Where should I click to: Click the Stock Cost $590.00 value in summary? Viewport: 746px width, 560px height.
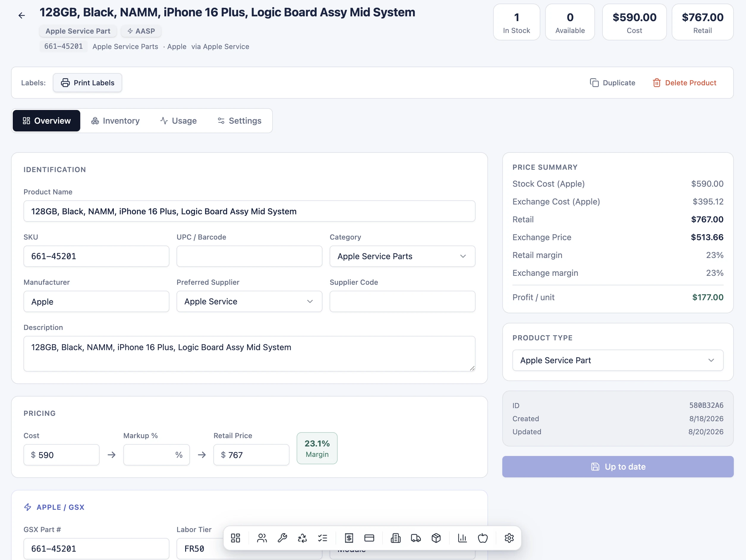(707, 183)
